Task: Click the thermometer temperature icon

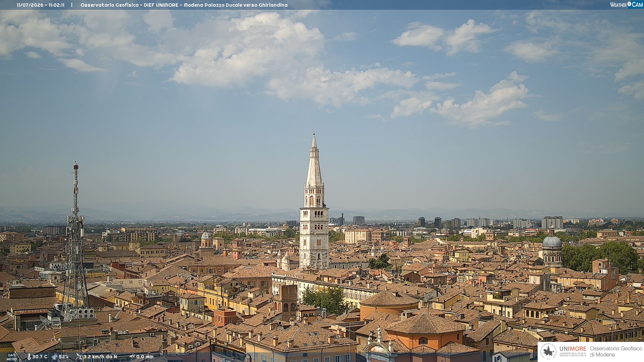Action: [29, 357]
